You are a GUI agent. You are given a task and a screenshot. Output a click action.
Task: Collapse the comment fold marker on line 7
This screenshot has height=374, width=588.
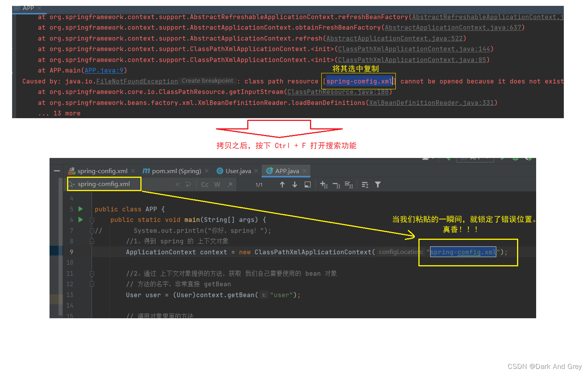click(92, 230)
